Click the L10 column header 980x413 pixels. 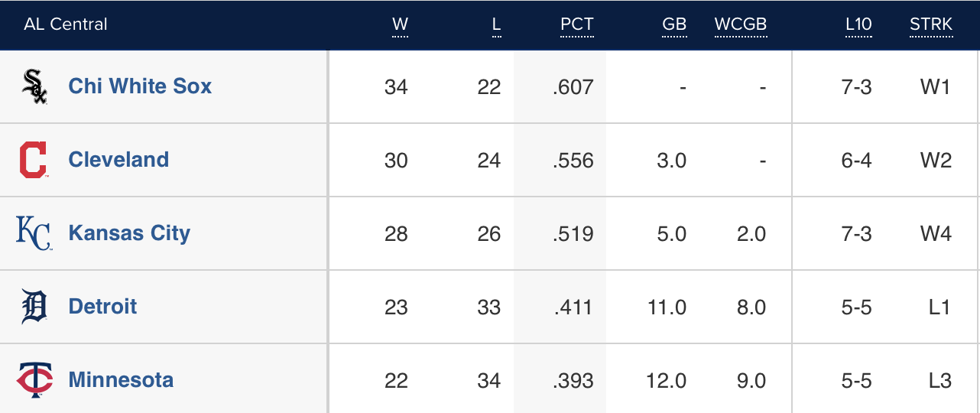(858, 24)
